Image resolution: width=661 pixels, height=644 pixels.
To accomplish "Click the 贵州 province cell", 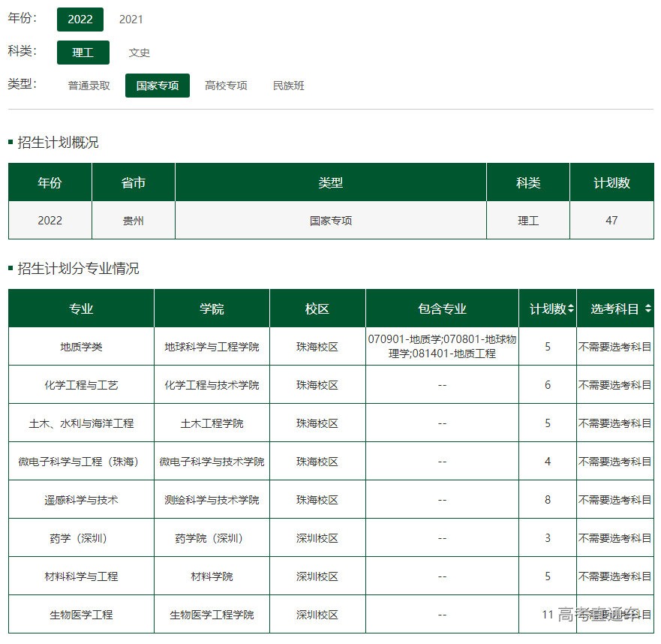I will 133,220.
